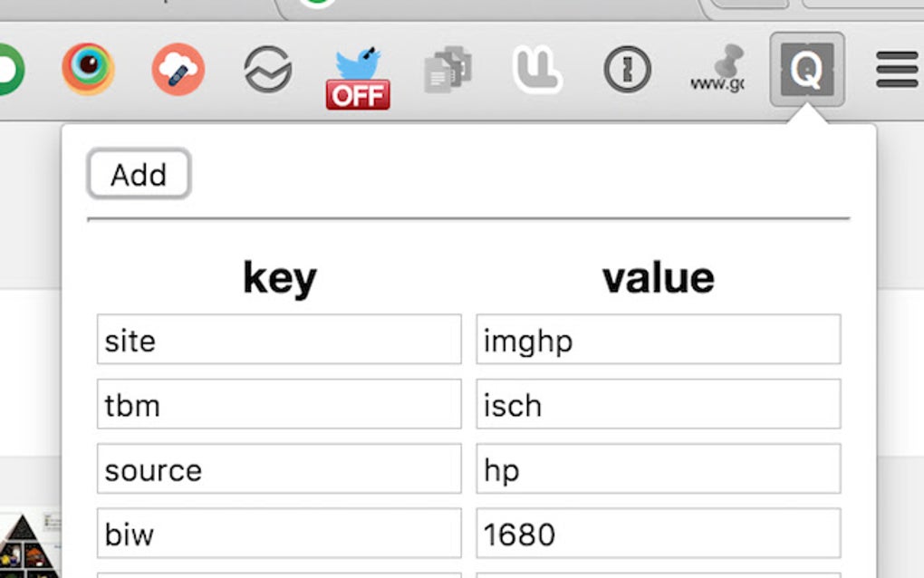Screen dimensions: 924x578
Task: Click the 'biw' key input
Action: pos(279,534)
